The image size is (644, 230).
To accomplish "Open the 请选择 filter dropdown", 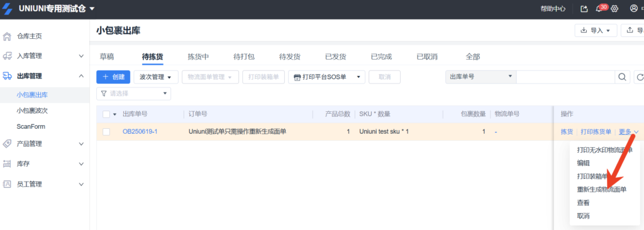I will (x=133, y=94).
